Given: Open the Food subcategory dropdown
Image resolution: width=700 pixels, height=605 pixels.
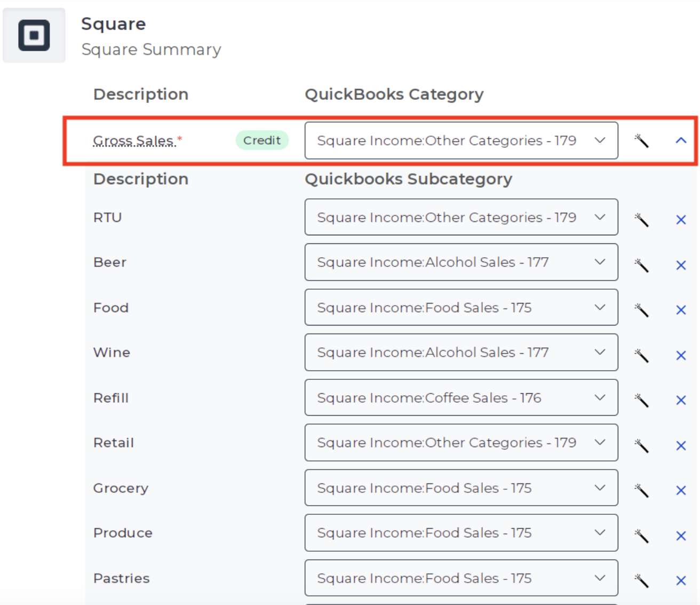Looking at the screenshot, I should point(462,307).
